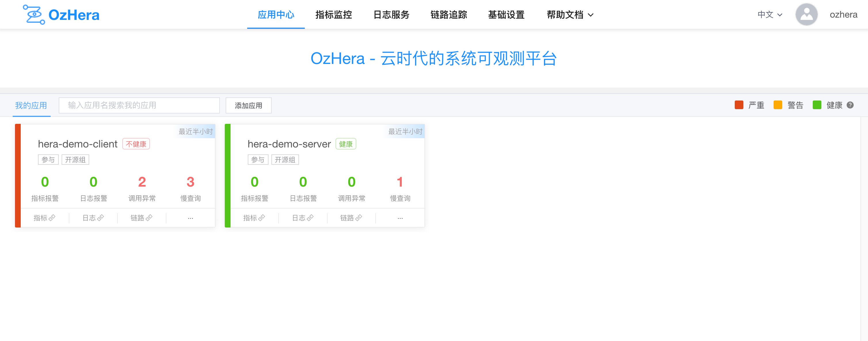This screenshot has height=341, width=868.
Task: Open 链路 link icon on hera-demo-client card
Action: pos(149,218)
